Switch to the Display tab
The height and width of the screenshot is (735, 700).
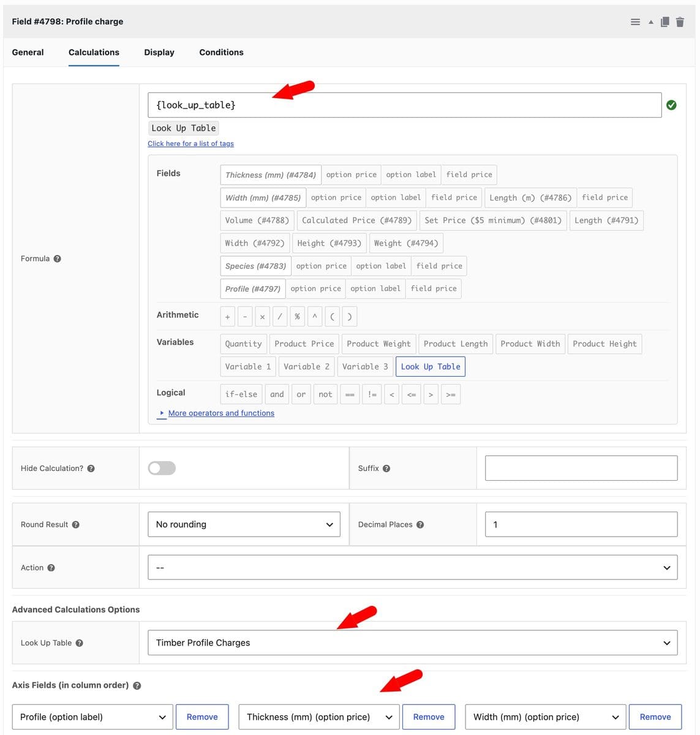(x=159, y=53)
